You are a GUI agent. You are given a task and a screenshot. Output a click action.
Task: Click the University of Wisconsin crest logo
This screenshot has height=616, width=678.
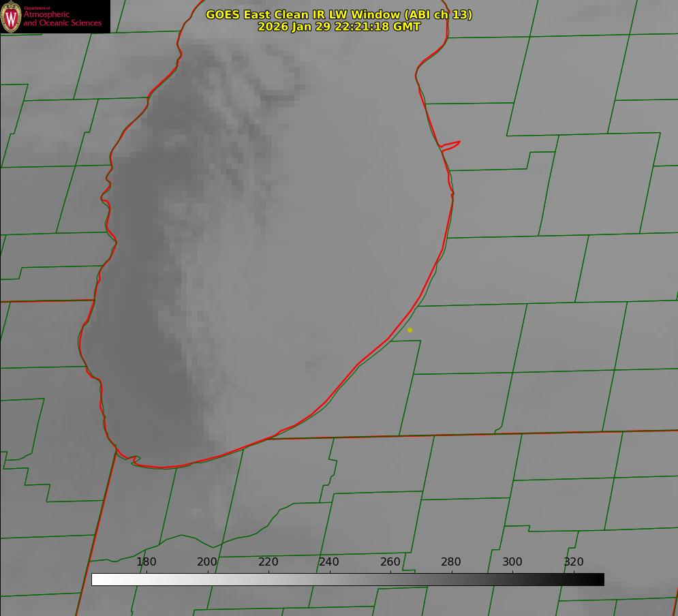pyautogui.click(x=11, y=16)
